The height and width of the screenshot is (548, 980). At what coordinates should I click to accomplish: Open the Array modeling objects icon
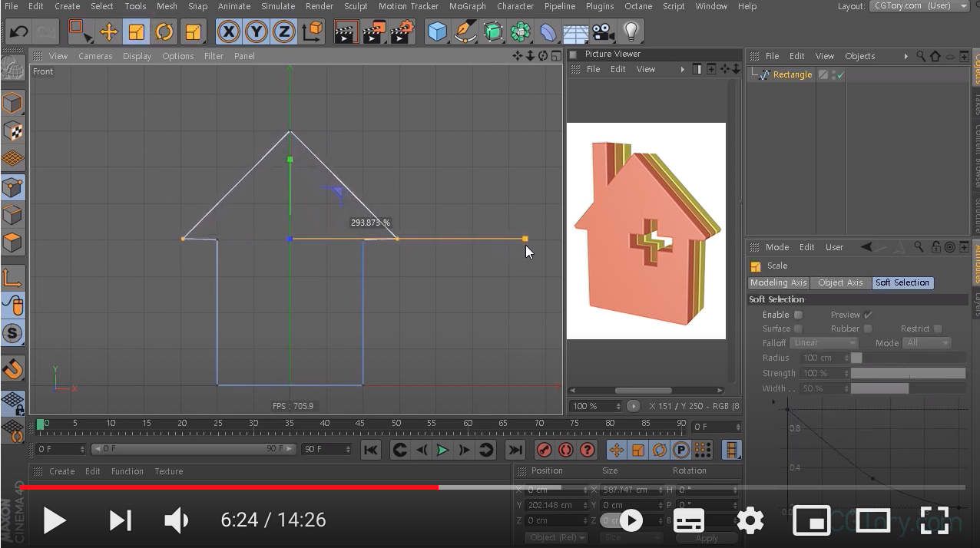pos(521,32)
